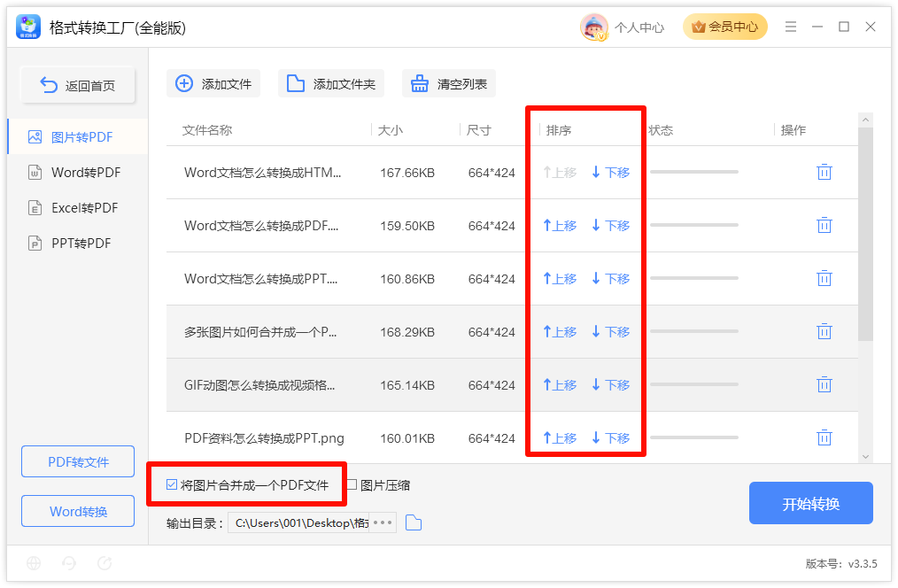Delete the 多张图片如何合并成一个P row
898x588 pixels.
click(824, 331)
